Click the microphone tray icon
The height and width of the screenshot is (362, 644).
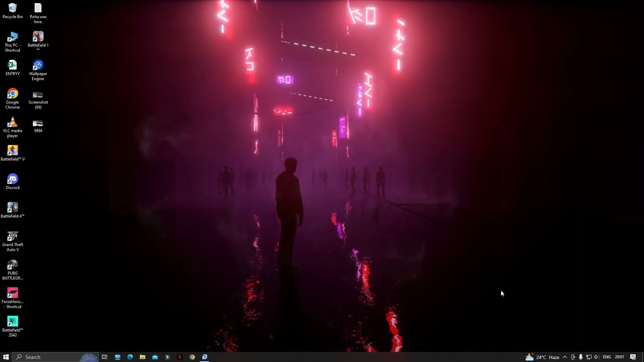(581, 357)
